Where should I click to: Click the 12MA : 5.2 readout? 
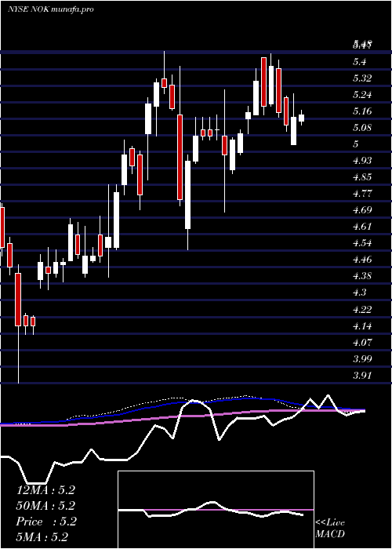tap(45, 490)
